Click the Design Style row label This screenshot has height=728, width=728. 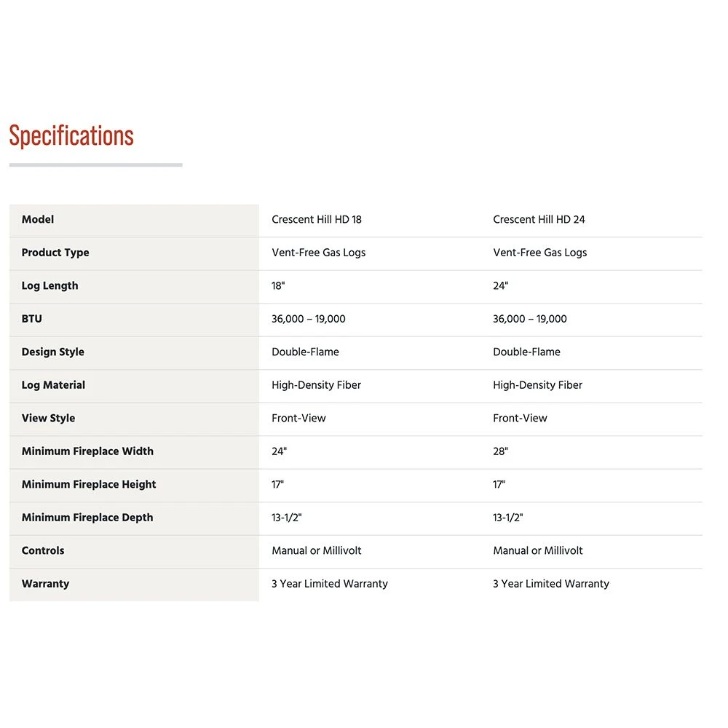[x=52, y=352]
